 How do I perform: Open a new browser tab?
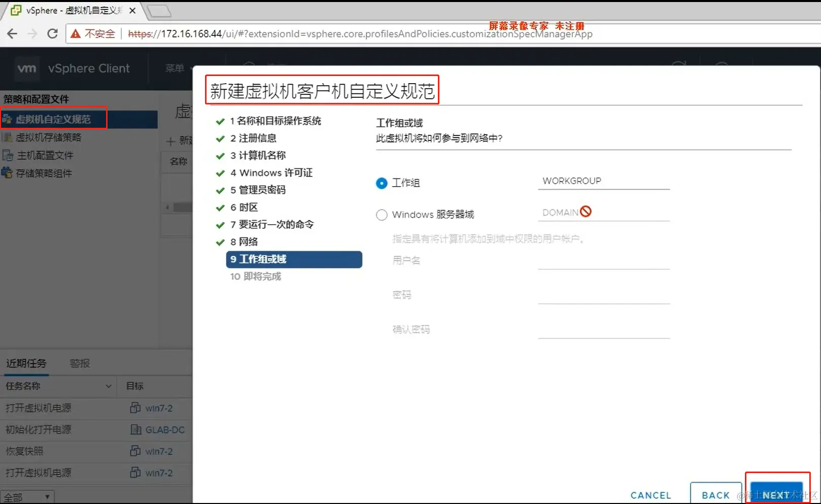click(x=159, y=10)
